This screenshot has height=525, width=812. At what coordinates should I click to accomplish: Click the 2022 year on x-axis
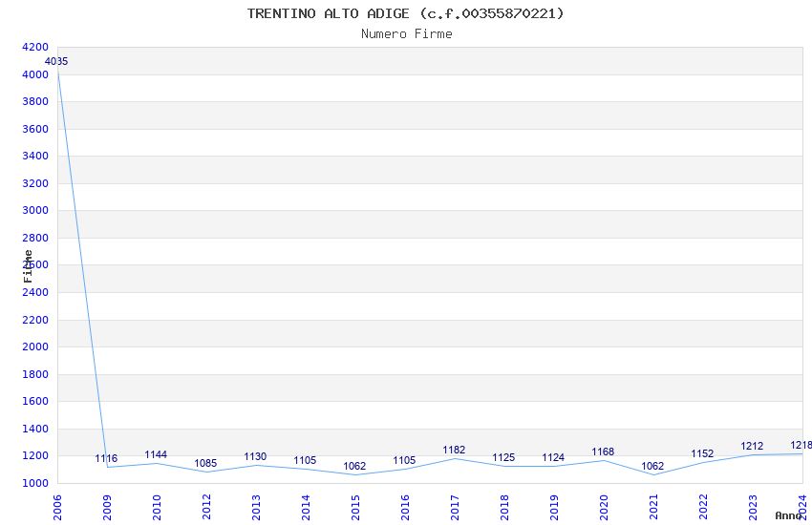[x=703, y=508]
